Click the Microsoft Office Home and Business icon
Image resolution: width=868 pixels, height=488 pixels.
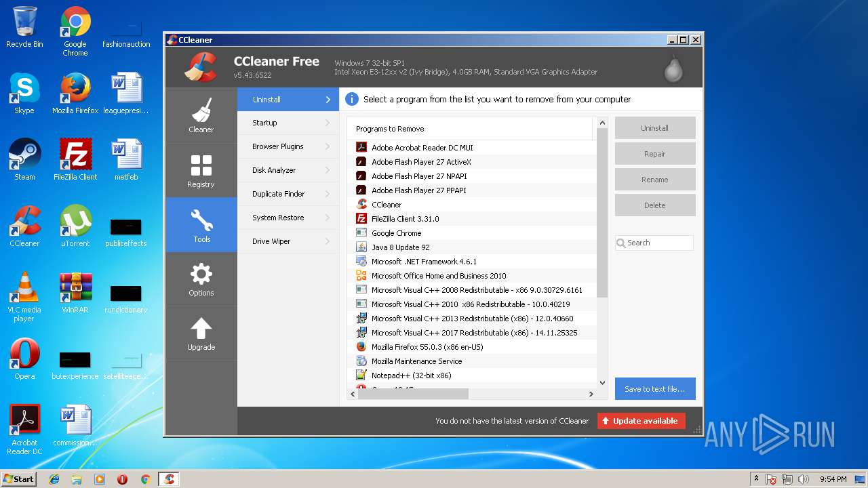361,275
